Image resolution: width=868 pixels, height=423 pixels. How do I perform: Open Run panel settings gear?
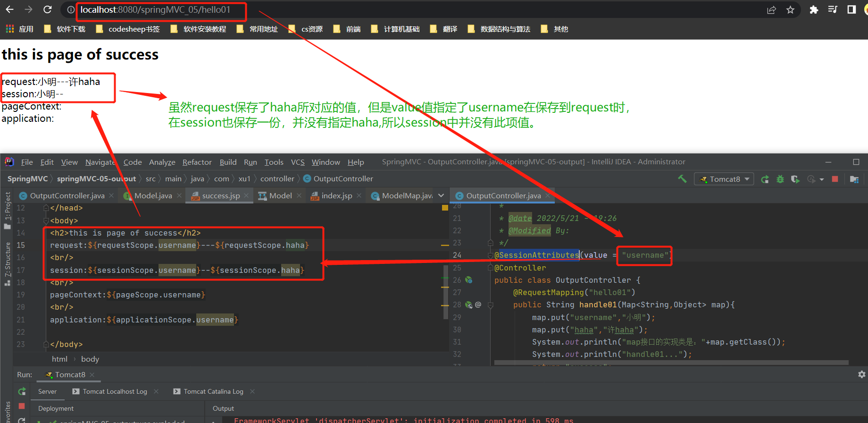[x=862, y=374]
